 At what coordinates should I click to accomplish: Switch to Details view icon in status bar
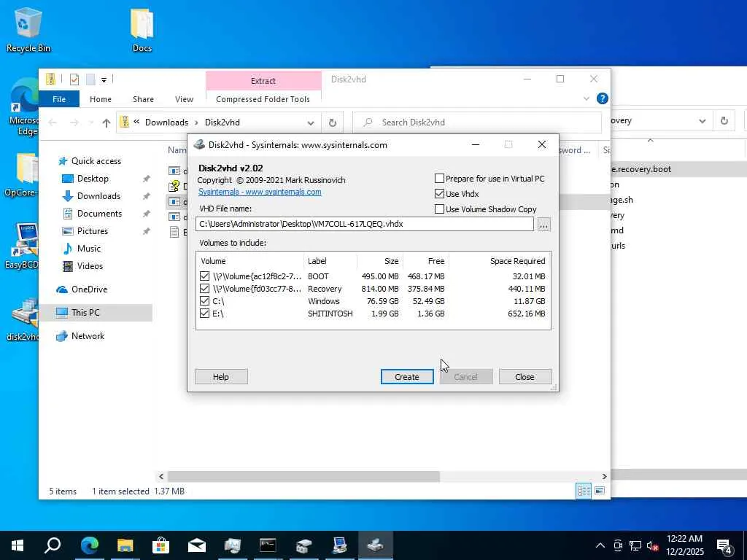coord(584,491)
